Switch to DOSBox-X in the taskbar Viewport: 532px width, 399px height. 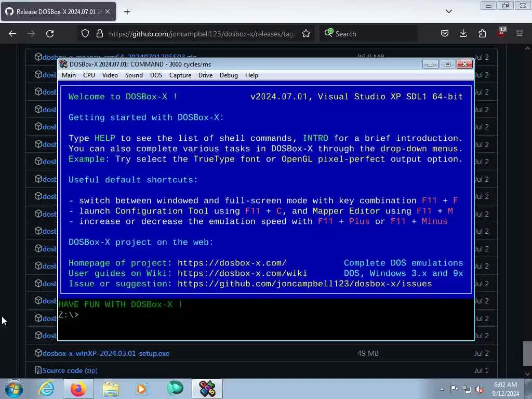coord(207,389)
